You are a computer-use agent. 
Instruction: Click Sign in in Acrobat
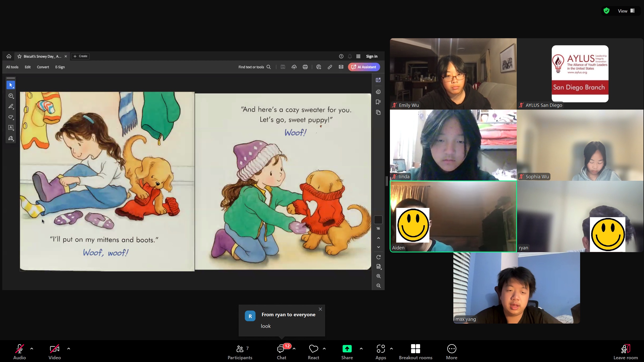click(x=372, y=56)
